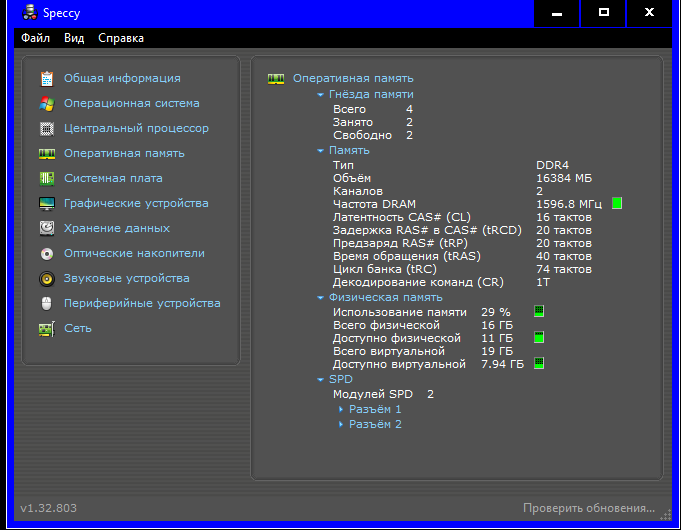This screenshot has width=681, height=530.
Task: Open Графические устройства monitor icon
Action: pos(46,203)
